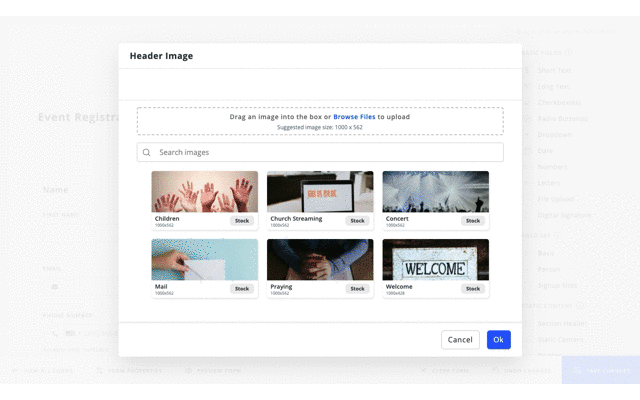Viewport: 640px width, 400px height.
Task: Pick the Welcome sign image thumbnail
Action: [x=435, y=259]
